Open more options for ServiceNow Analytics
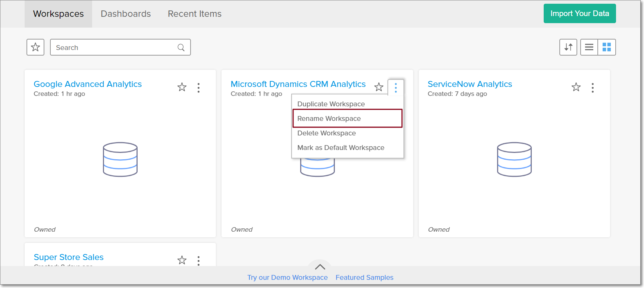Image resolution: width=644 pixels, height=288 pixels. 593,88
